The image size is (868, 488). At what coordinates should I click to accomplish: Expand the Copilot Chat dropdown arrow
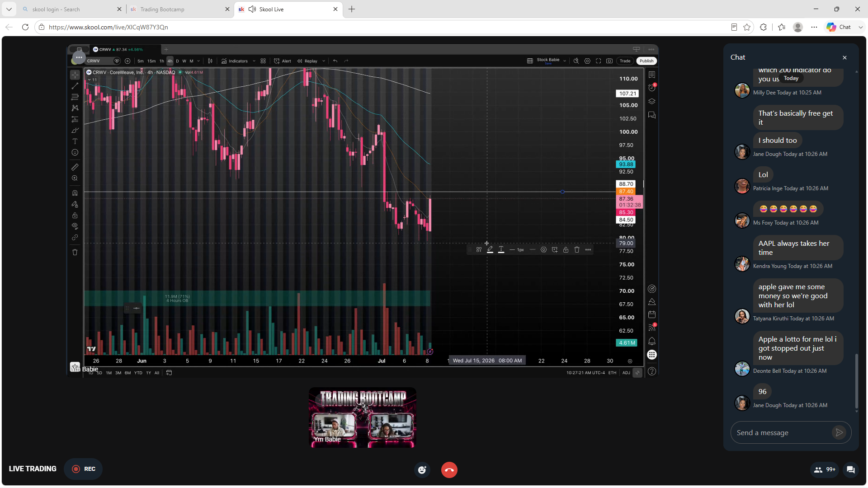pyautogui.click(x=861, y=27)
